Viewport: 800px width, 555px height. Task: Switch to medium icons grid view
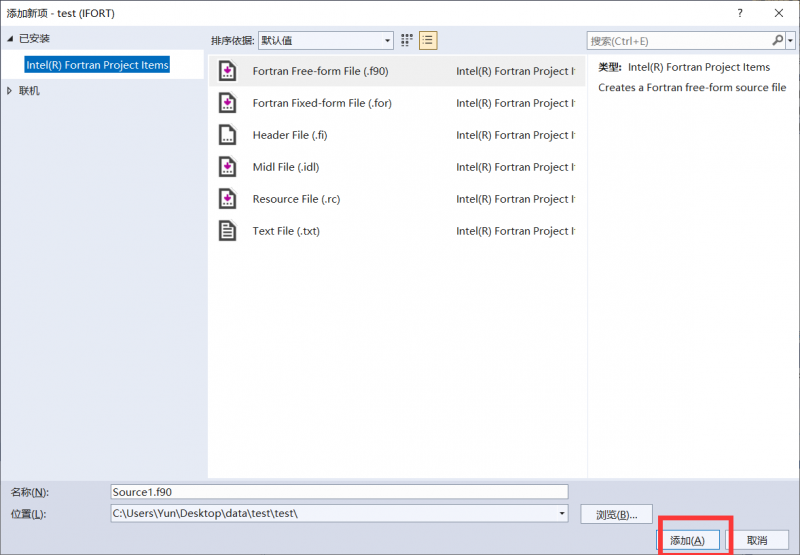407,40
